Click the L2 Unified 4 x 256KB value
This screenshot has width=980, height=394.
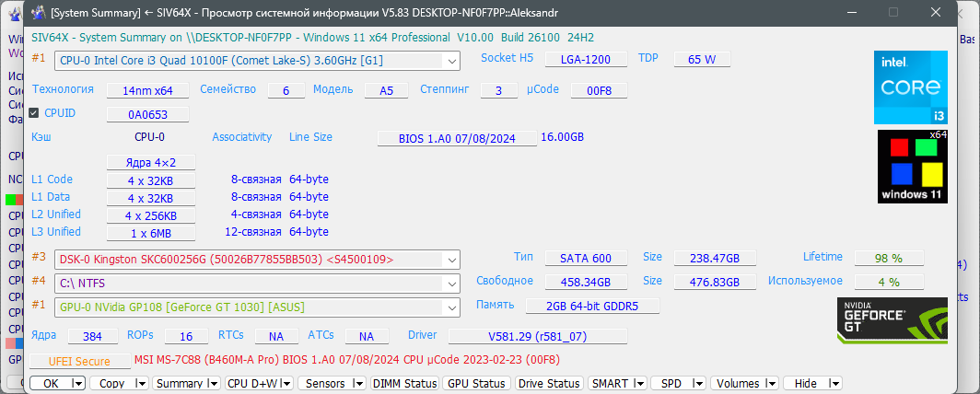click(151, 216)
